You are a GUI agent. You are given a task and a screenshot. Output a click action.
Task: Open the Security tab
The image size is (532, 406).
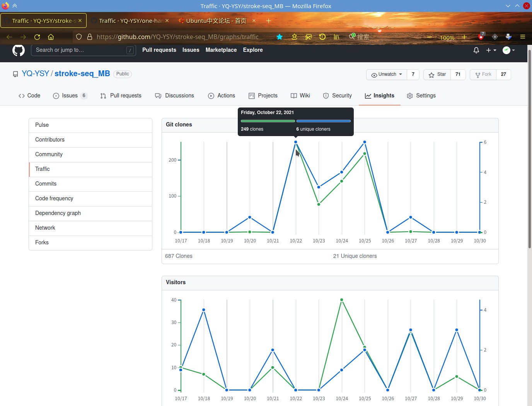click(338, 96)
